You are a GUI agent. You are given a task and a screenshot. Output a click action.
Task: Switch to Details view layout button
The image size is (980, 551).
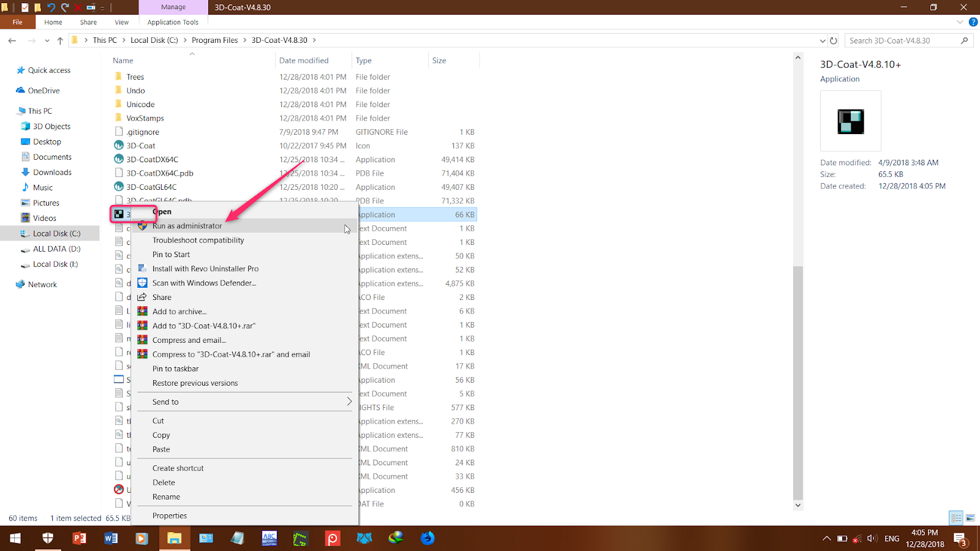point(956,518)
